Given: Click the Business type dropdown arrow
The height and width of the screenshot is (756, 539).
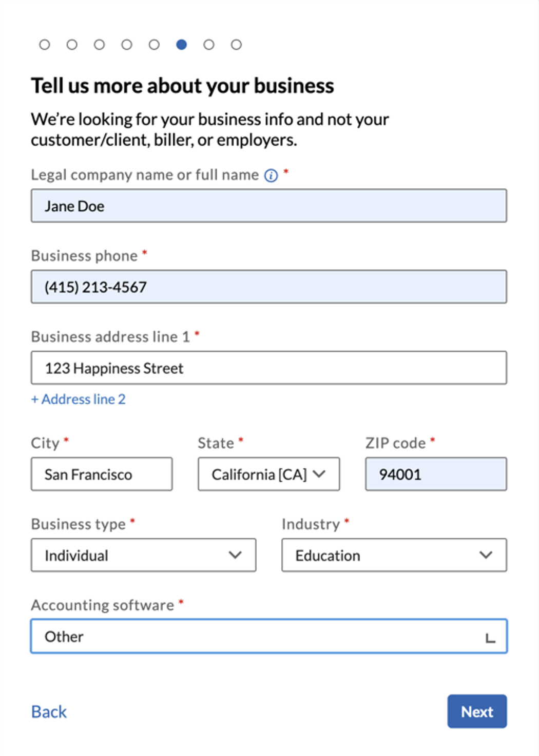Looking at the screenshot, I should [236, 555].
